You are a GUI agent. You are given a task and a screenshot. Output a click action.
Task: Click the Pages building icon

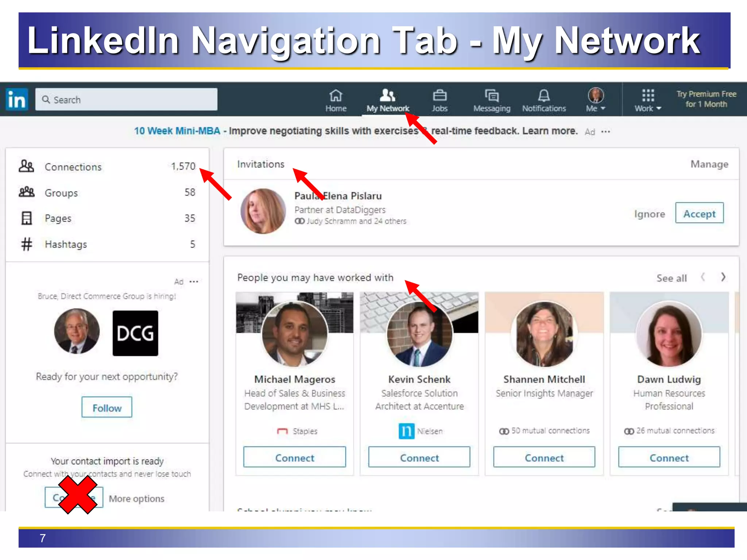[x=27, y=218]
